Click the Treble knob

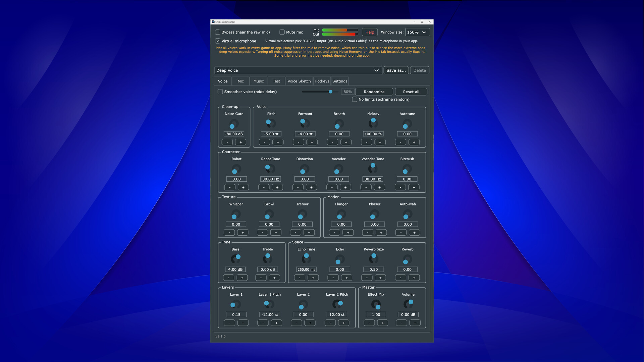(267, 259)
